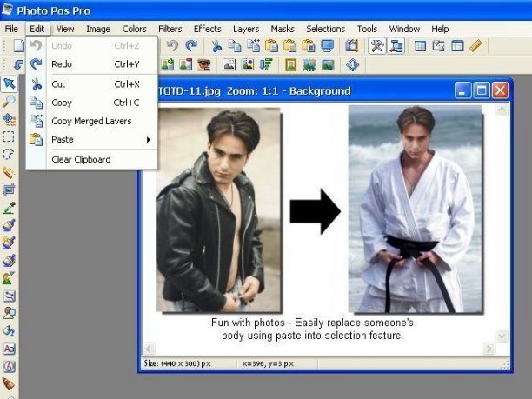The width and height of the screenshot is (532, 399).
Task: Click the image window scroll up arrow
Action: 502,110
